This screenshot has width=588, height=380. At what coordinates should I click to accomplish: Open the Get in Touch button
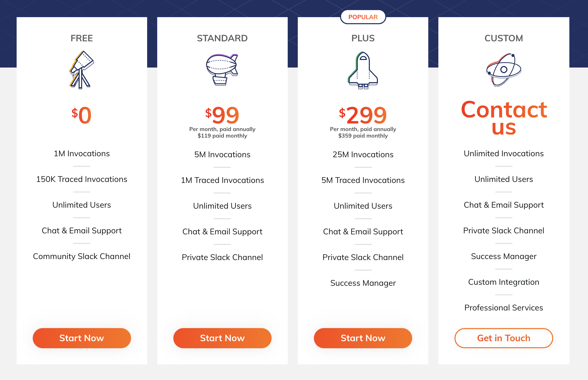coord(504,338)
